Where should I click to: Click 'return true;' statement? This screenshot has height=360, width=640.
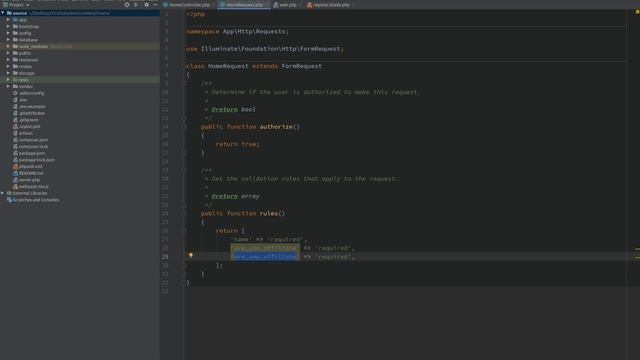[x=237, y=144]
